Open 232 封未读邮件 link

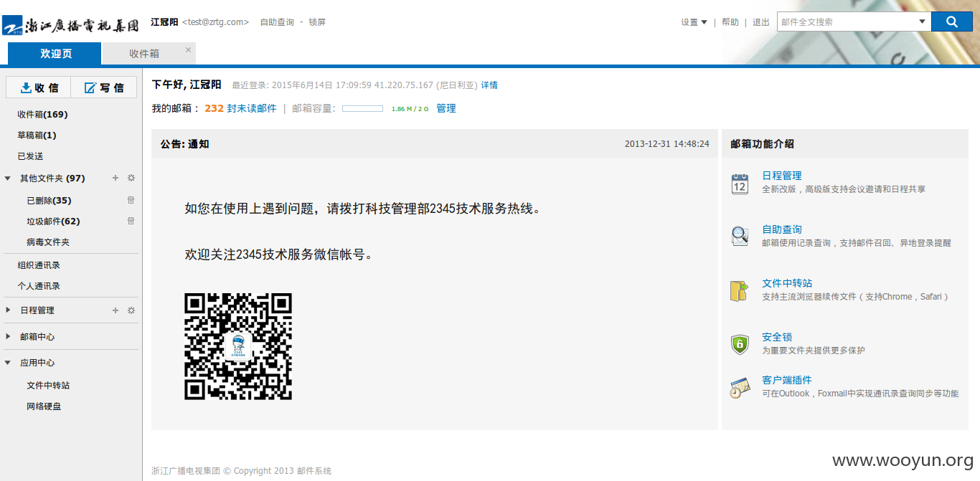coord(240,108)
